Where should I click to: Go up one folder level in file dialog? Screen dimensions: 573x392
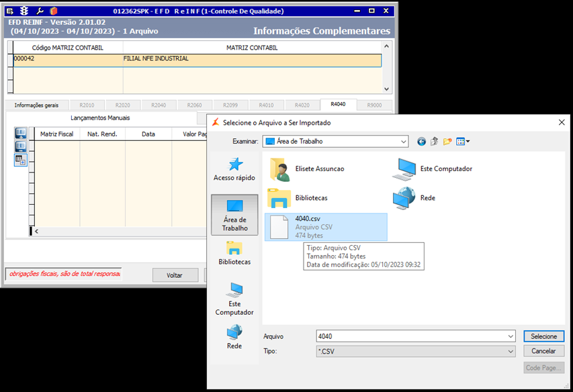click(434, 142)
